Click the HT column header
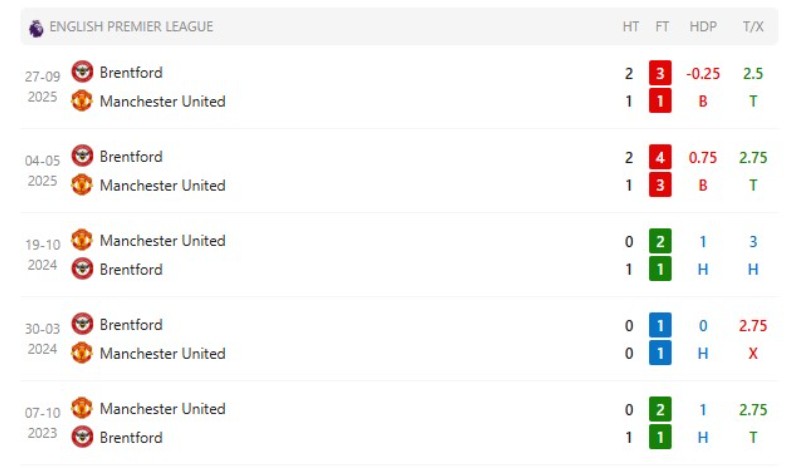The height and width of the screenshot is (468, 800). tap(630, 27)
